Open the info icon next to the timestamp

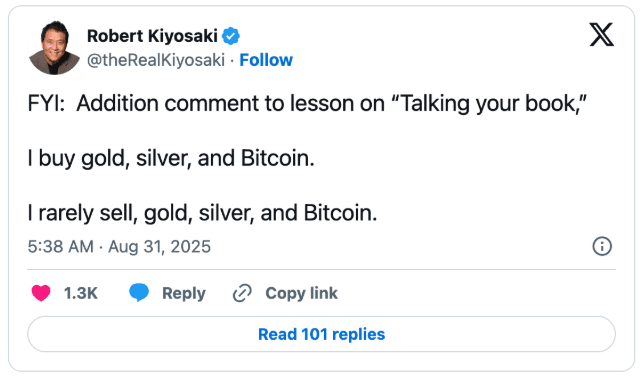tap(602, 246)
